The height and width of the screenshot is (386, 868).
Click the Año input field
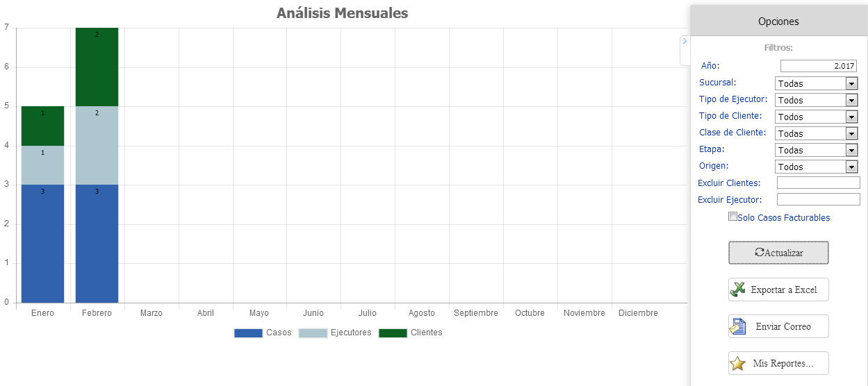point(818,66)
